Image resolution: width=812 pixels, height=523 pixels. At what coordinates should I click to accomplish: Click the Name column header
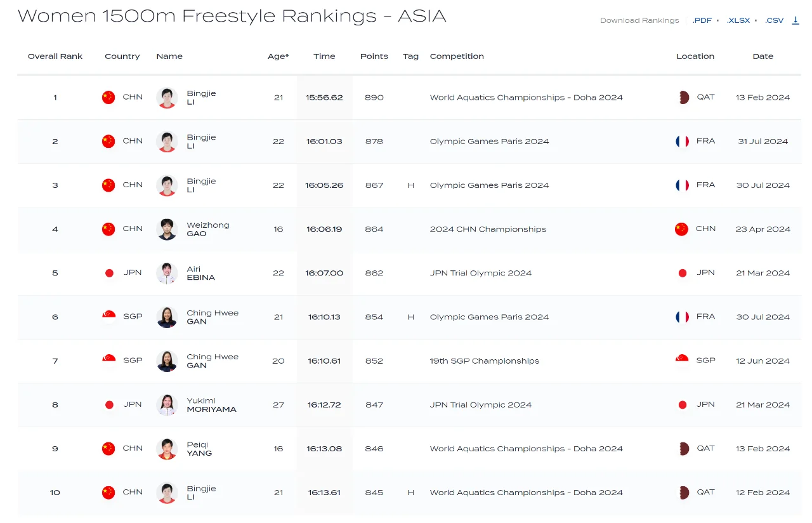coord(169,56)
